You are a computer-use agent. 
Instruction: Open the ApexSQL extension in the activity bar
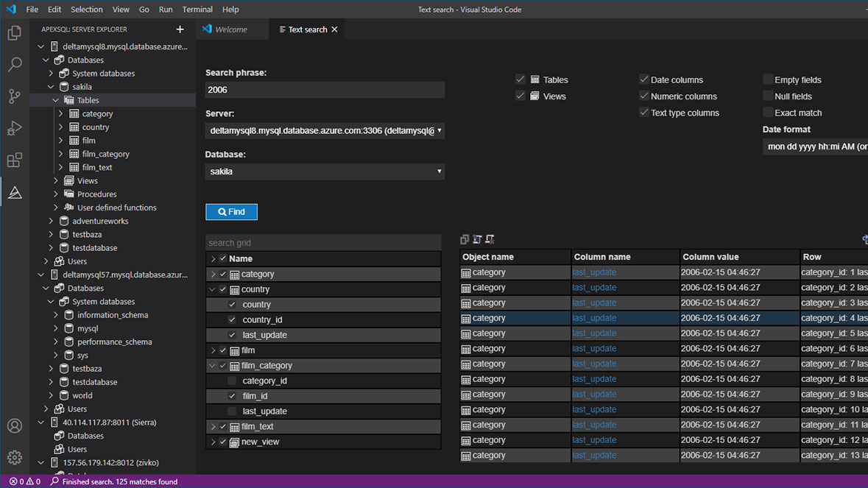15,192
